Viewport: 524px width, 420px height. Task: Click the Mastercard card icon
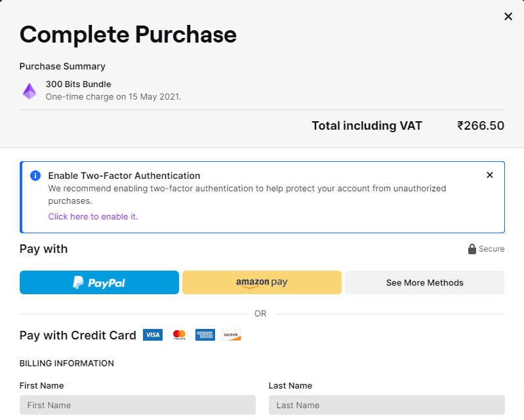179,335
